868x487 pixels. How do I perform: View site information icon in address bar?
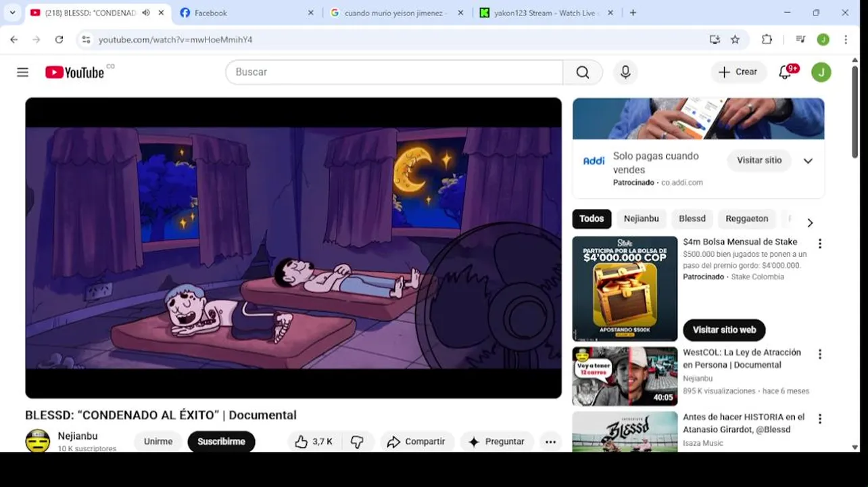[86, 40]
